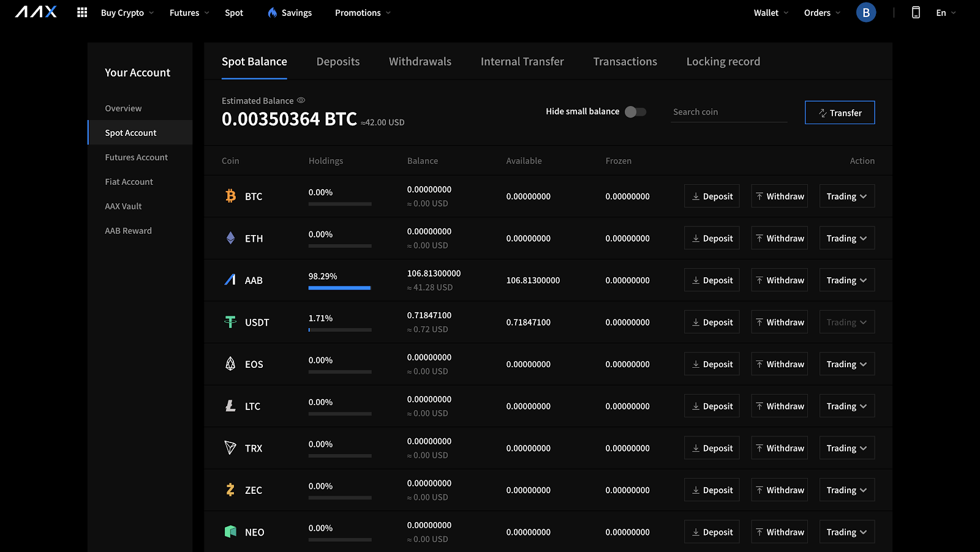
Task: Click the Transfer button
Action: tap(840, 113)
